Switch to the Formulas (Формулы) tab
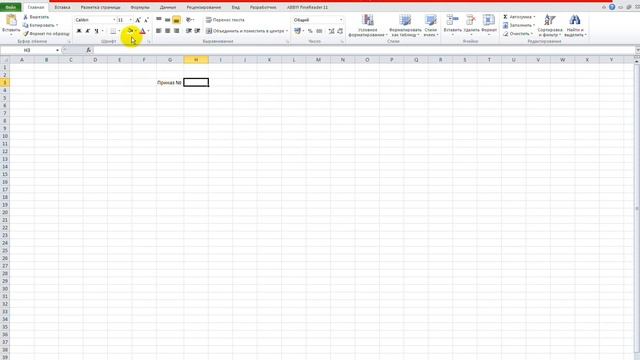Screen dimensions: 640x360 tap(140, 7)
